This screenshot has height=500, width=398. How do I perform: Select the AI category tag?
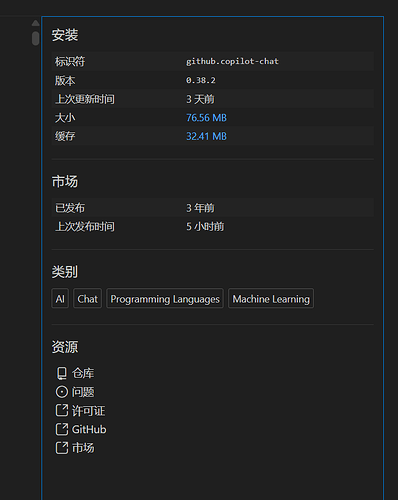(60, 298)
